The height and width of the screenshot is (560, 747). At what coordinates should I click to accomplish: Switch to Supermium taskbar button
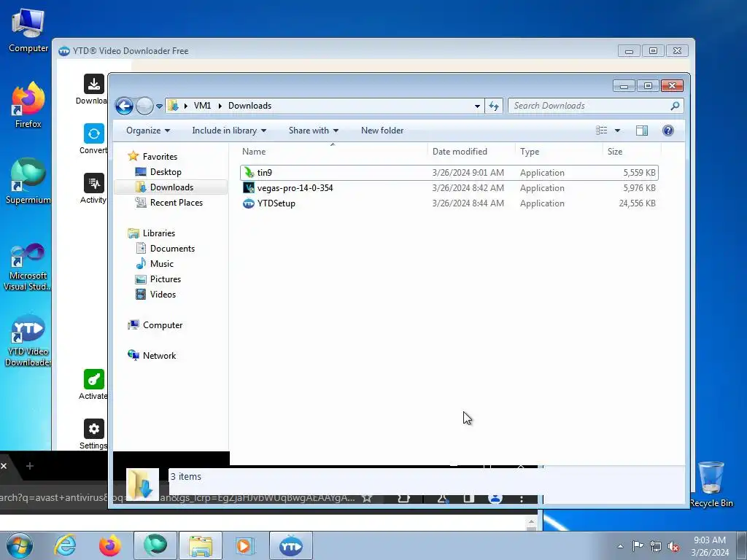[x=155, y=545]
